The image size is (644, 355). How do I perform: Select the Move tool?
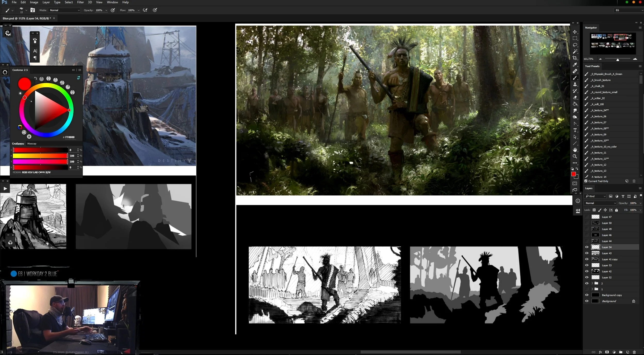575,32
